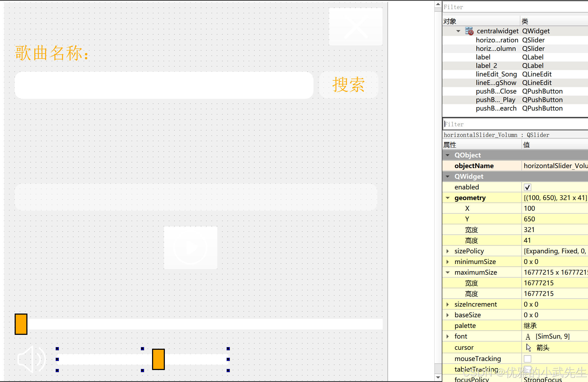Click the faint play button icon
The image size is (588, 382).
pos(190,247)
